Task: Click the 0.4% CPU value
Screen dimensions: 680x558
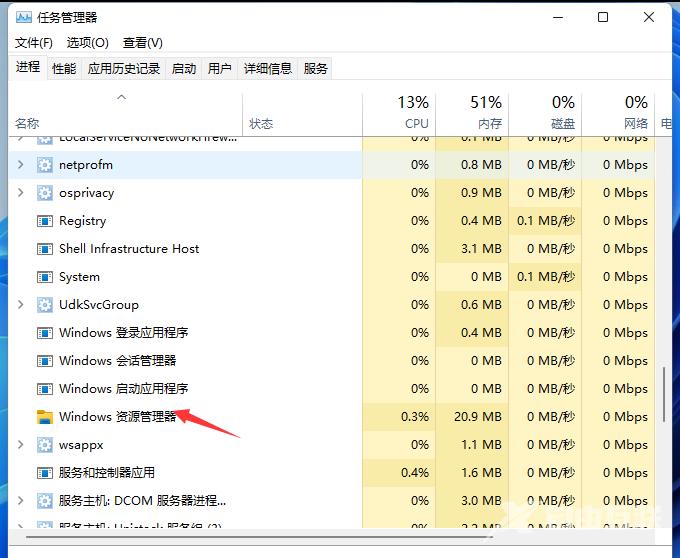Action: [415, 473]
